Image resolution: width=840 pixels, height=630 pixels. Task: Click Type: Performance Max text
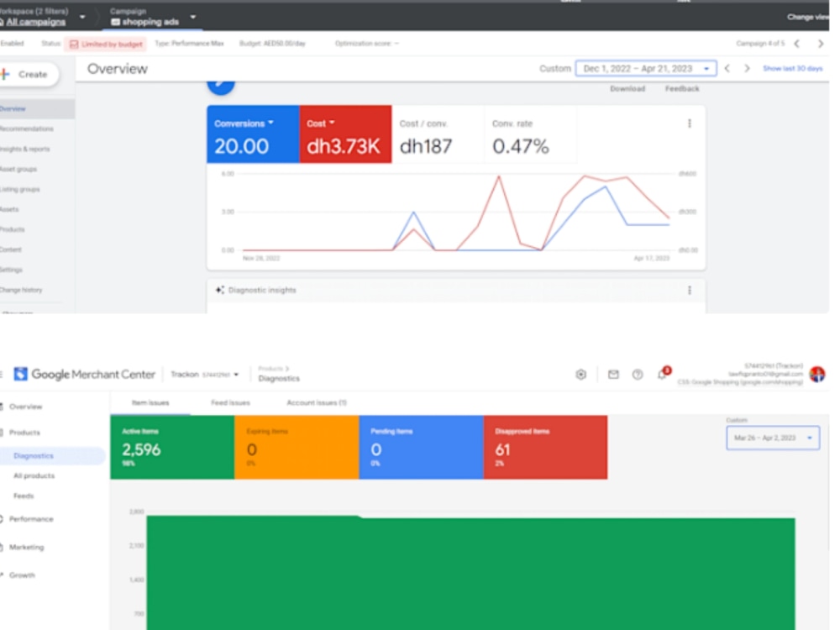coord(189,44)
